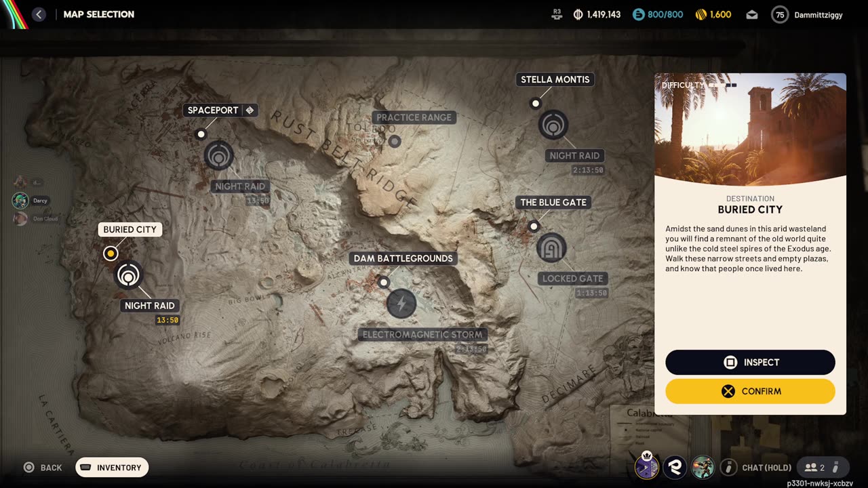The height and width of the screenshot is (488, 868).
Task: Click the Locked Gate label
Action: (573, 279)
